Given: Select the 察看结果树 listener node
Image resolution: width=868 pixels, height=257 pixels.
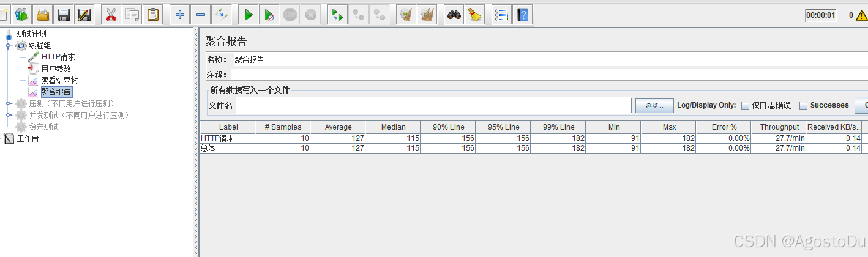Looking at the screenshot, I should coord(59,80).
